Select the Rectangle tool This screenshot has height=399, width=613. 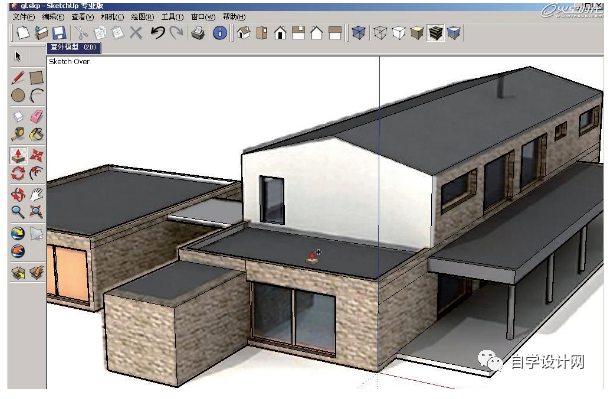pyautogui.click(x=36, y=77)
